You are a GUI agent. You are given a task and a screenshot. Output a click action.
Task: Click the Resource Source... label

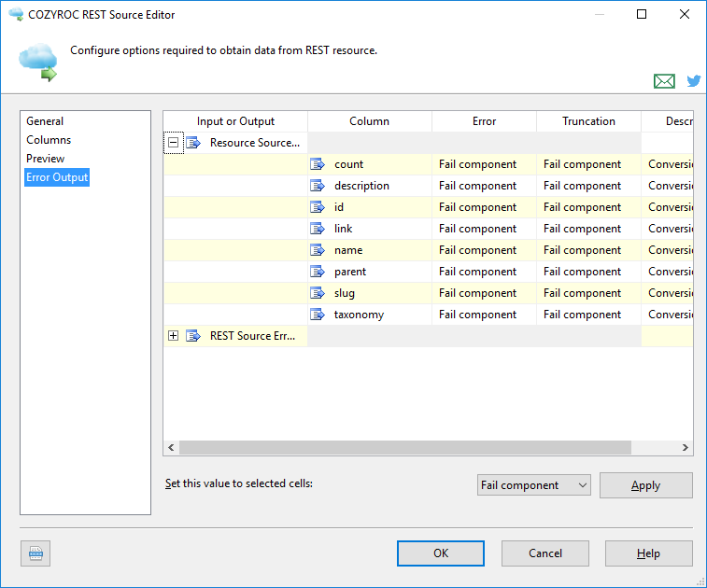[x=255, y=143]
